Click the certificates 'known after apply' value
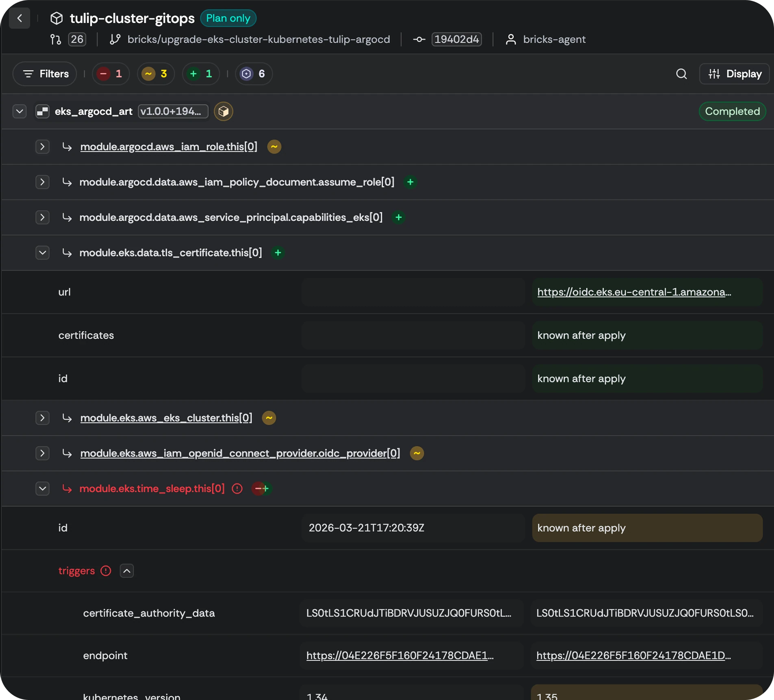The image size is (774, 700). (647, 335)
